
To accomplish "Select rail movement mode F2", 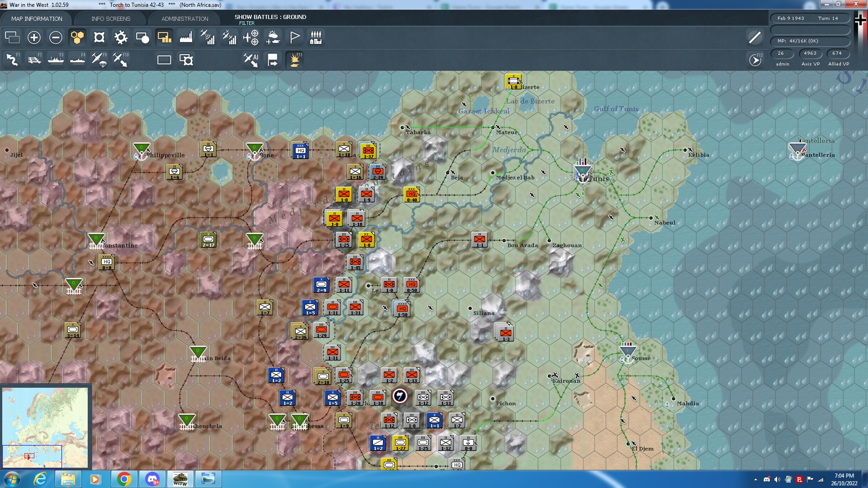I will [x=34, y=60].
